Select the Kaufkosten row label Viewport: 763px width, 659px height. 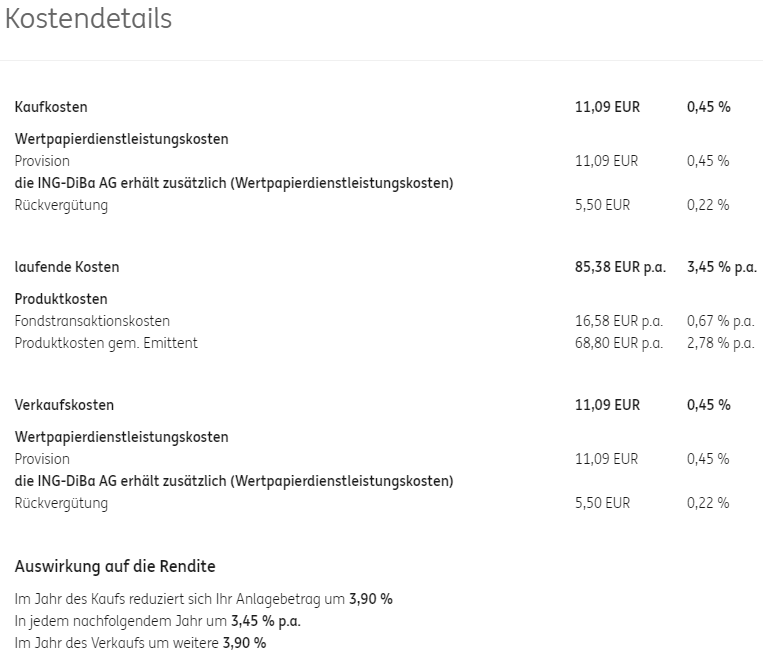pyautogui.click(x=51, y=107)
